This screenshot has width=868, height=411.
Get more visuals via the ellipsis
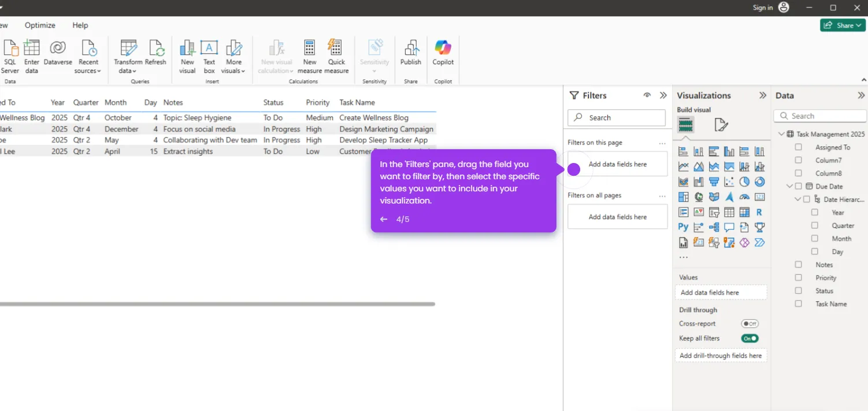pyautogui.click(x=684, y=257)
